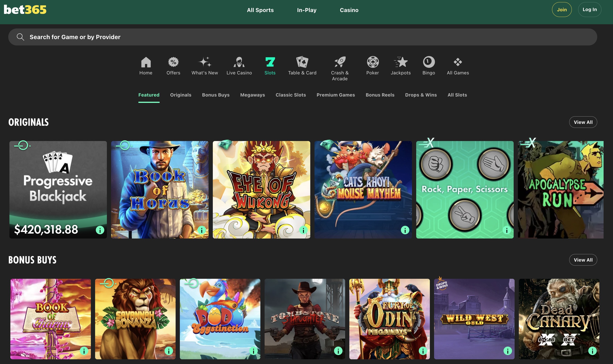Show info for Progressive Blackjack
Viewport: 613px width, 364px height.
coord(100,230)
